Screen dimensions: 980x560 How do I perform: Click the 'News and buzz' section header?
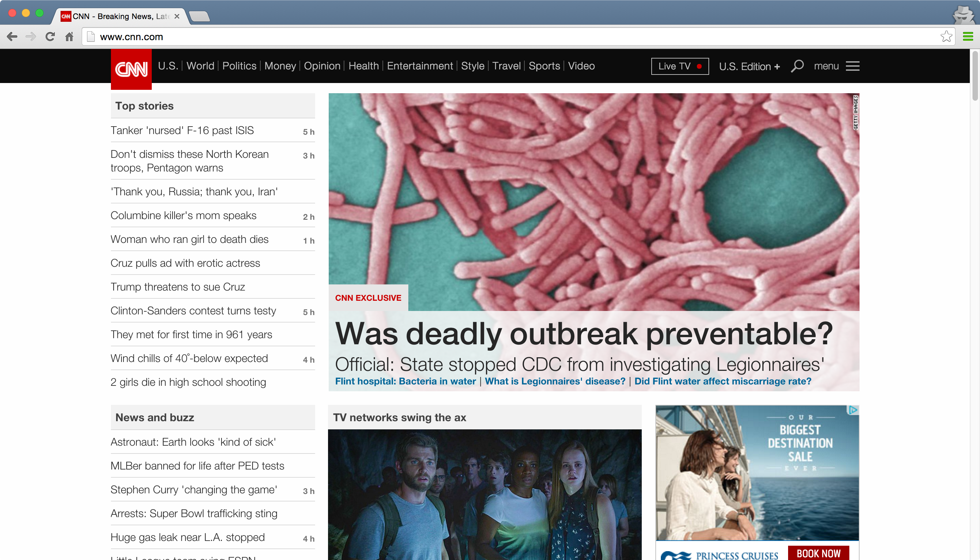[x=213, y=417]
